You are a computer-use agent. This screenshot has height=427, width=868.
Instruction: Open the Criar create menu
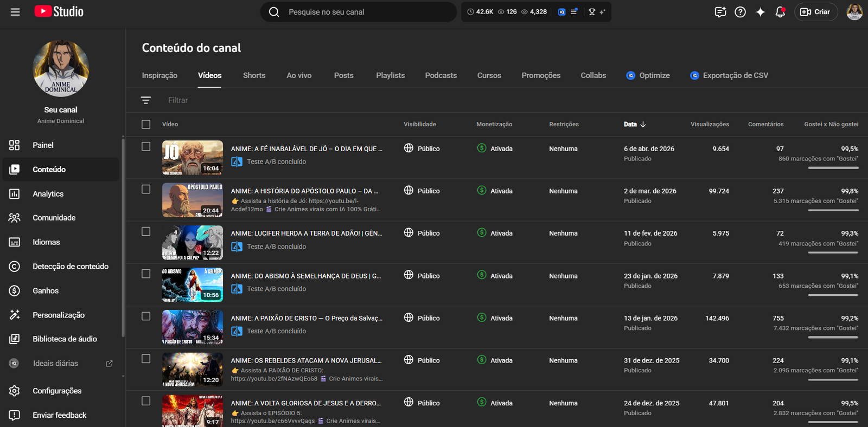(815, 12)
